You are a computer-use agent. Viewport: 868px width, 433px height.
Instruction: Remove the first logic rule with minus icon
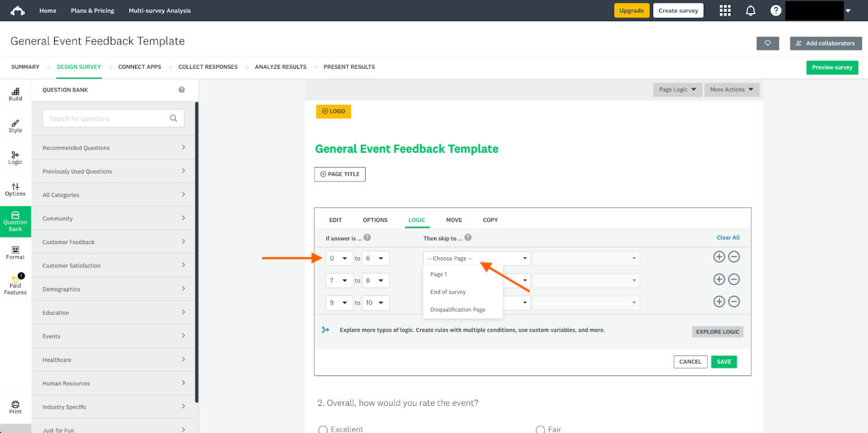[735, 257]
